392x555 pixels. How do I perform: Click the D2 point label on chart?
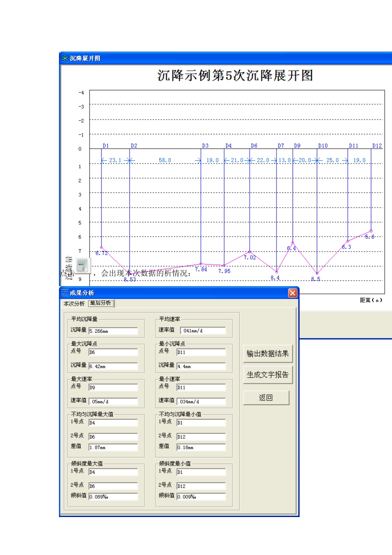tap(134, 146)
